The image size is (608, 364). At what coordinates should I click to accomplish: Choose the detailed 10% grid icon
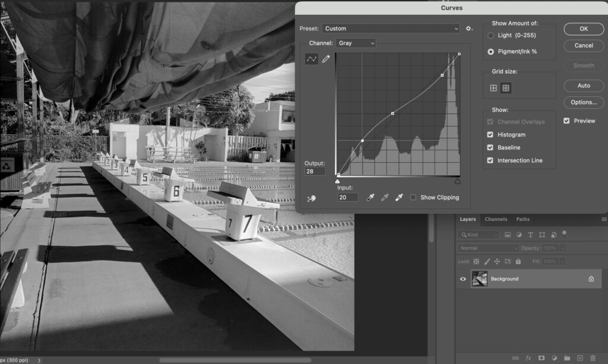(x=506, y=88)
